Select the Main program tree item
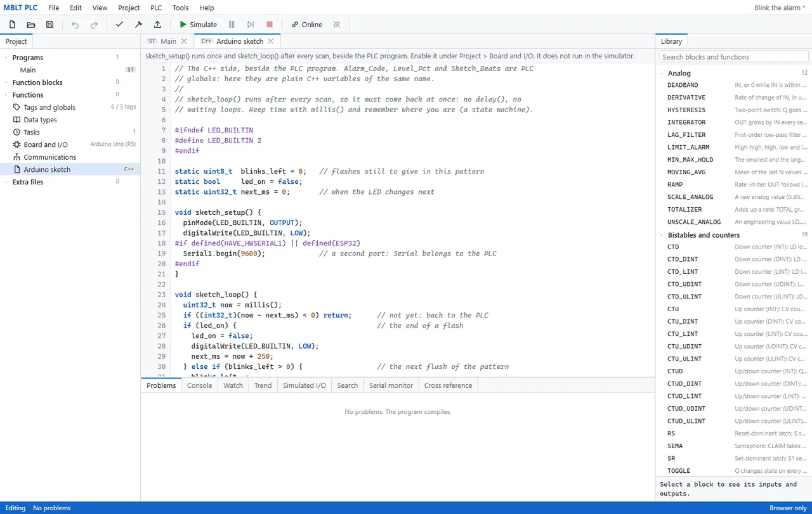812x514 pixels. click(x=70, y=70)
